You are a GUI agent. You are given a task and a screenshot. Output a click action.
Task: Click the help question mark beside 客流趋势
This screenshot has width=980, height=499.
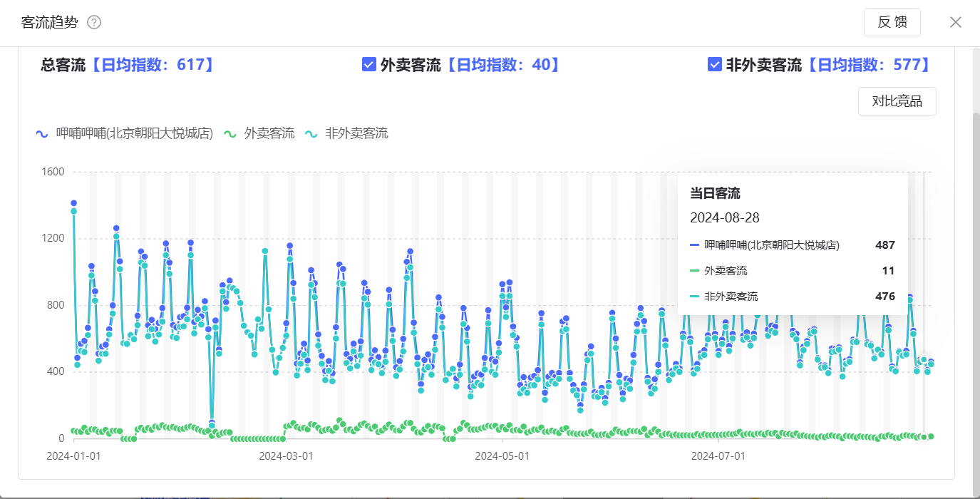click(94, 22)
